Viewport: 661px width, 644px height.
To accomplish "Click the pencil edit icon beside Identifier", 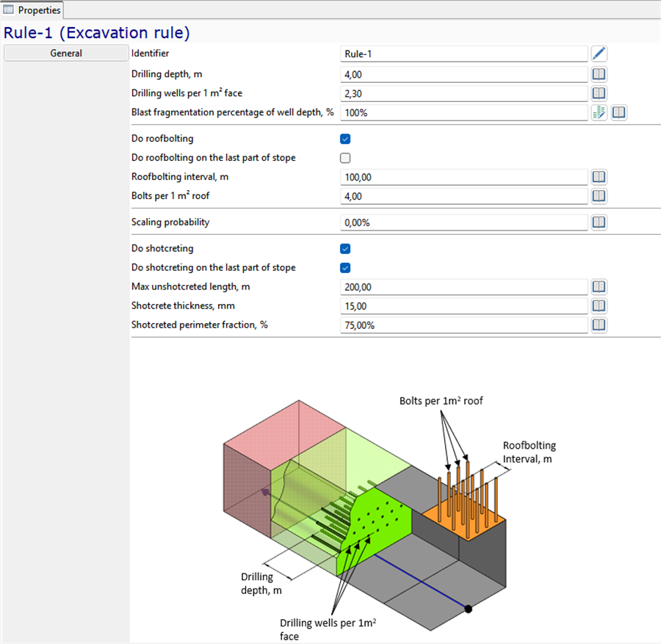I will [599, 54].
